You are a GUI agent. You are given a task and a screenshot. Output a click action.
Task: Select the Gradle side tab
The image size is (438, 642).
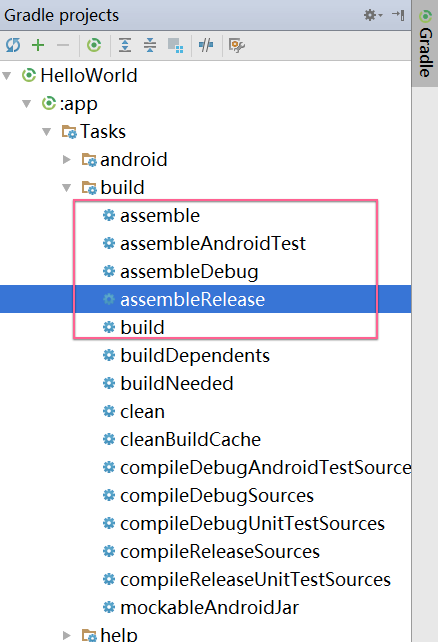(x=425, y=44)
